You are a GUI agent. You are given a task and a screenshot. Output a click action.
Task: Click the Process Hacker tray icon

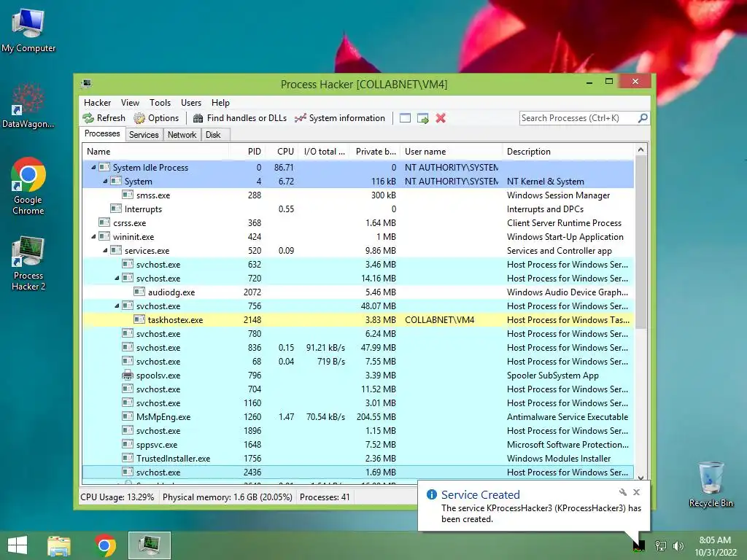639,545
